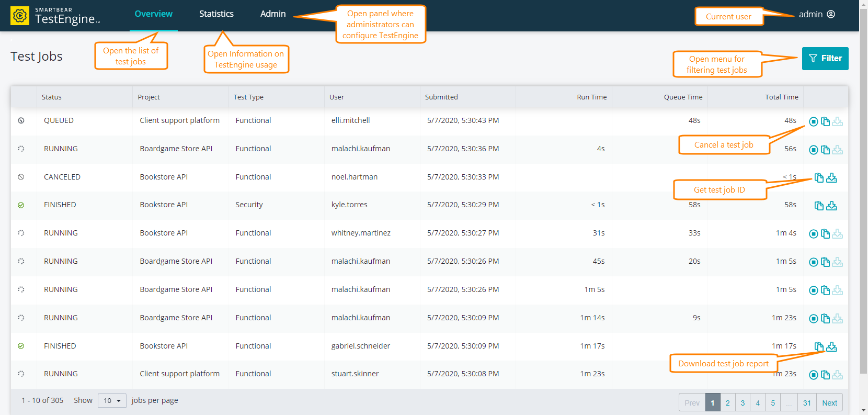
Task: Go to the Next page of jobs
Action: (829, 402)
